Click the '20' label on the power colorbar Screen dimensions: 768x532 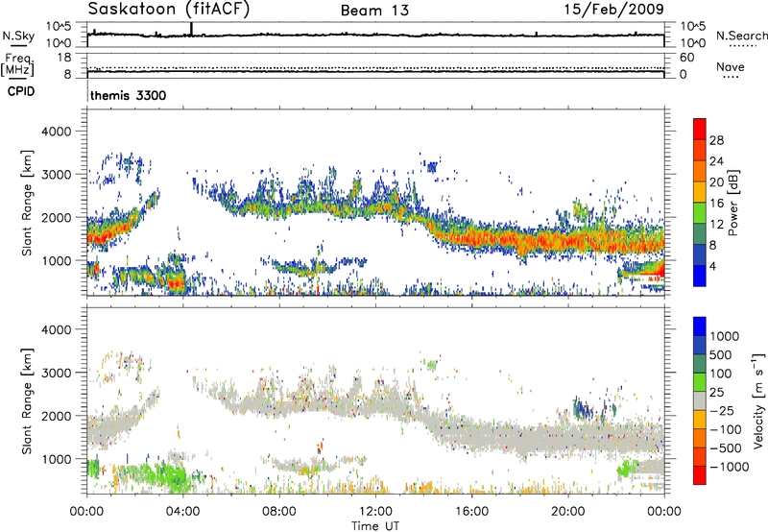(716, 182)
